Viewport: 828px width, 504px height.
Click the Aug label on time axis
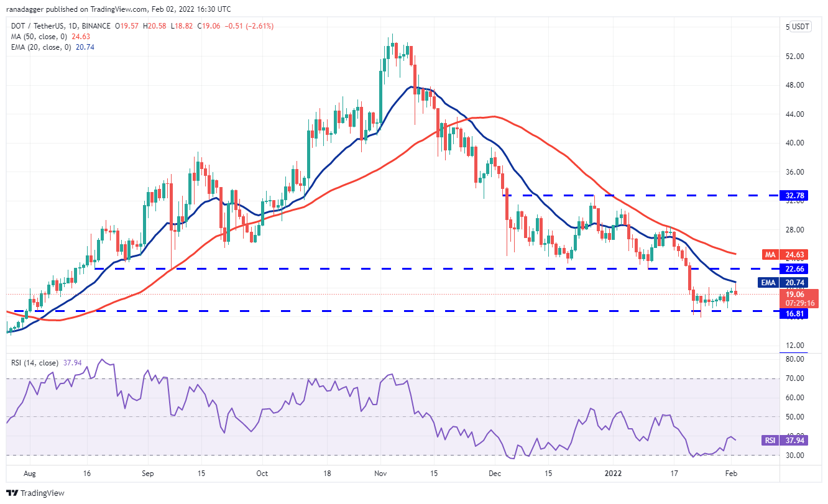[x=29, y=472]
